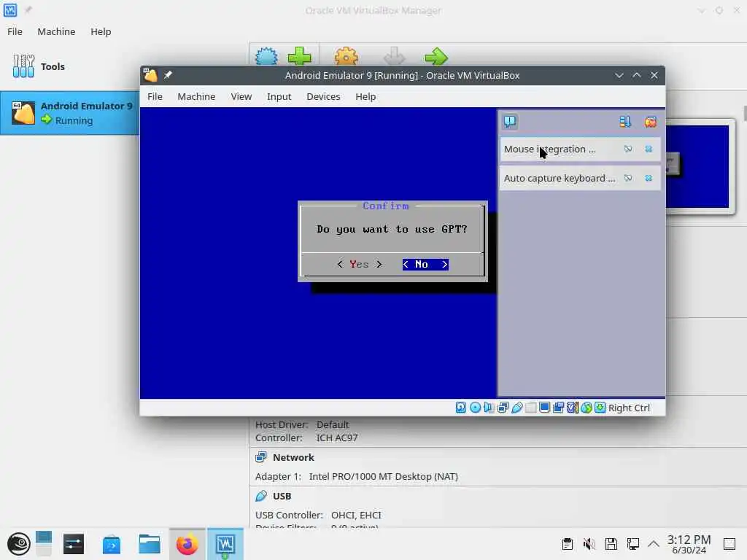
Task: Click the Auto capture keyboard notification text
Action: 560,178
